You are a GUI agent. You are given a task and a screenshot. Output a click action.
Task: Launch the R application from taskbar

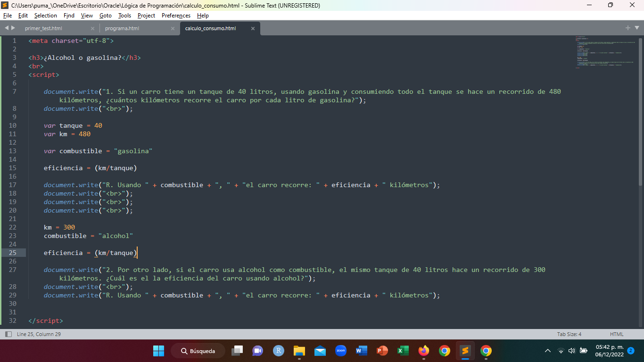[279, 351]
